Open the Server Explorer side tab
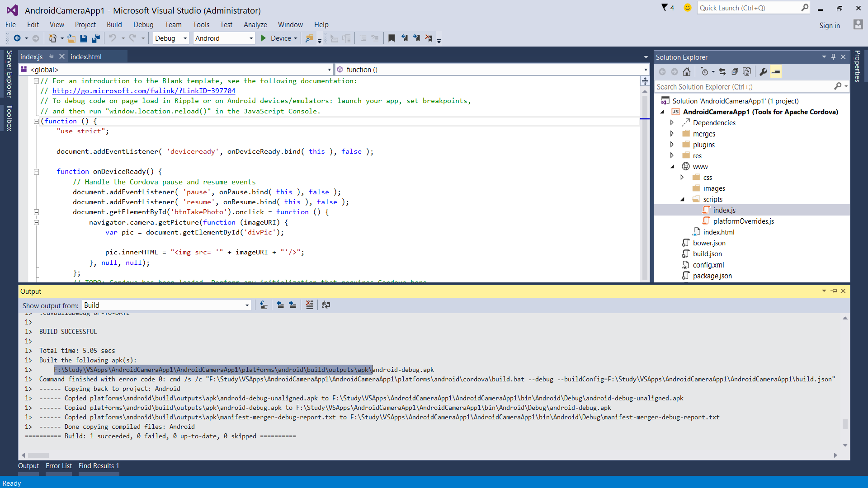868x488 pixels. 9,74
